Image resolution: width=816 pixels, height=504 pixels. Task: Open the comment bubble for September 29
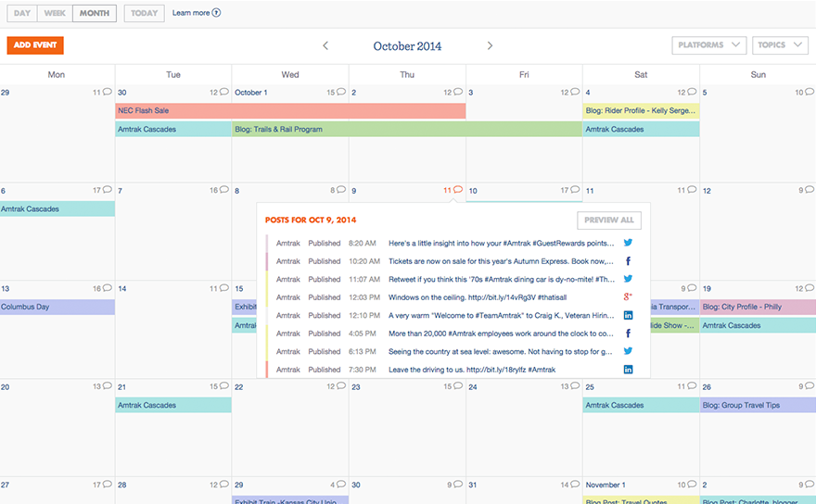click(108, 92)
